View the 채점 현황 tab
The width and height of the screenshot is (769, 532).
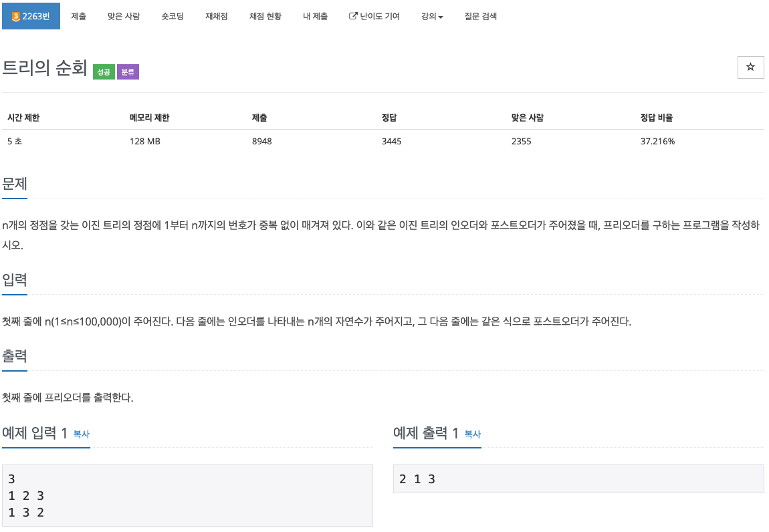(x=265, y=16)
